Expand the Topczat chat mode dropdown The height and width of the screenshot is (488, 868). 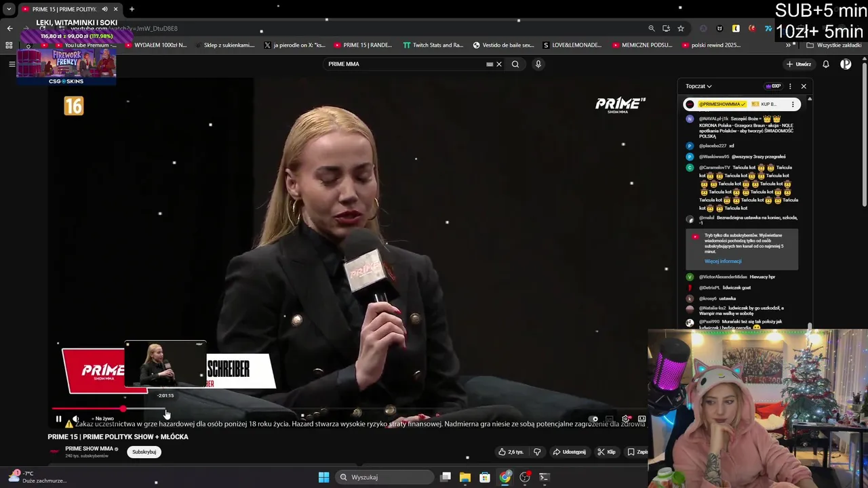tap(698, 86)
